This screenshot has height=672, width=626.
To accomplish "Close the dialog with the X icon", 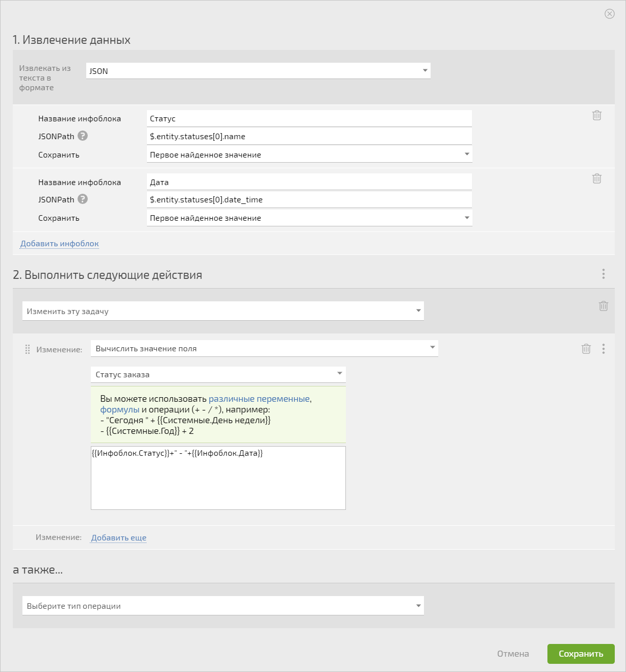I will pos(610,14).
